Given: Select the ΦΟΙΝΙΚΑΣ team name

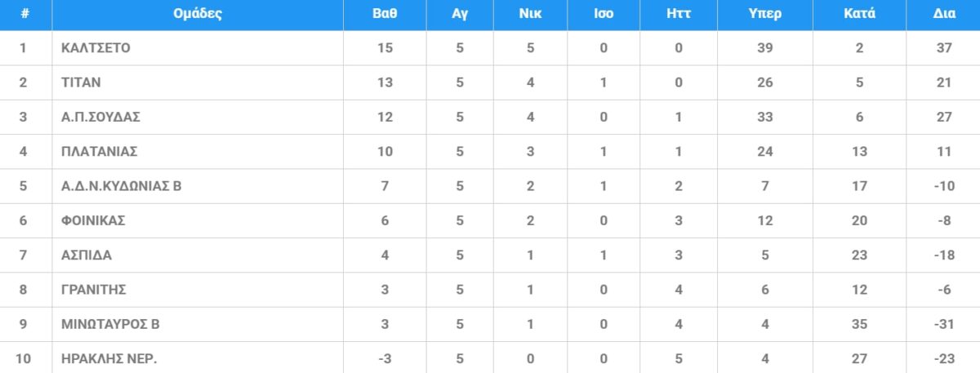Looking at the screenshot, I should coord(93,220).
